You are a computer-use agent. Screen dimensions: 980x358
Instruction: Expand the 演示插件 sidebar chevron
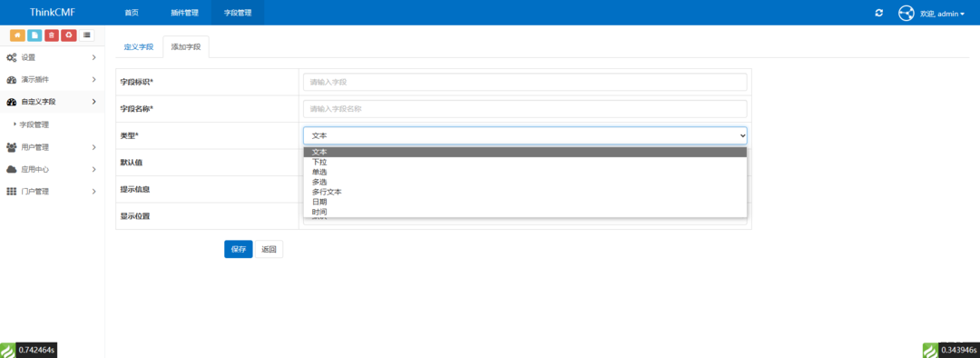click(x=93, y=79)
